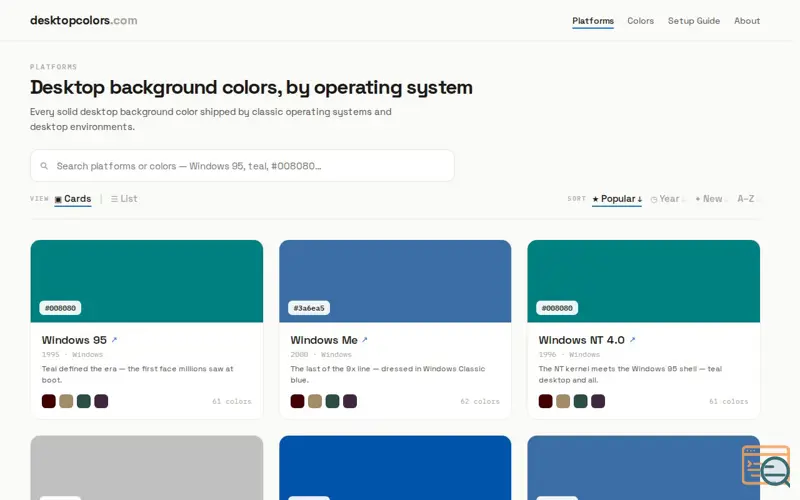Copy #3a6ea5 hex badge on Windows Me card

309,308
